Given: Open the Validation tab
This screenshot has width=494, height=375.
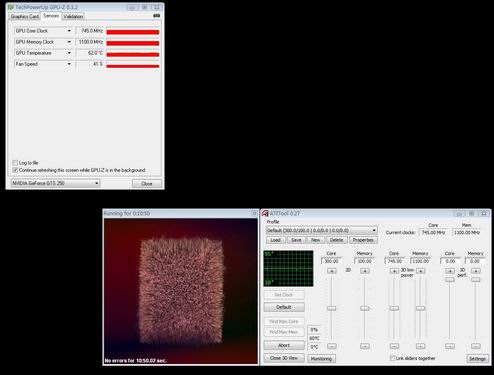Looking at the screenshot, I should click(x=73, y=16).
